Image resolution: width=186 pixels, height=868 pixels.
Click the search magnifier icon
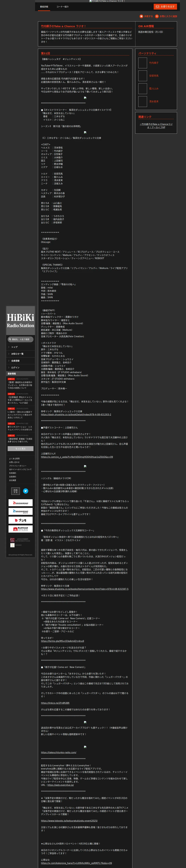tap(10, 339)
